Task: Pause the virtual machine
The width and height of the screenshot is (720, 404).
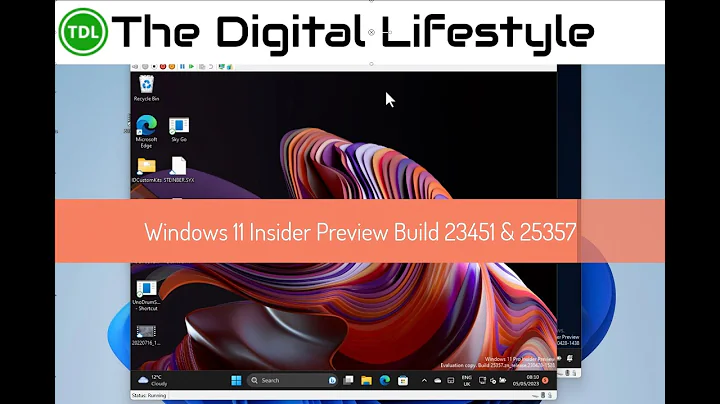Action: pyautogui.click(x=182, y=67)
